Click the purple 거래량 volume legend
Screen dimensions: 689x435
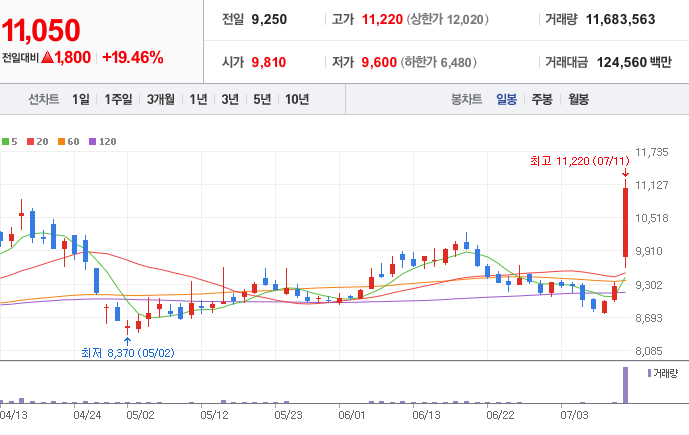(663, 373)
